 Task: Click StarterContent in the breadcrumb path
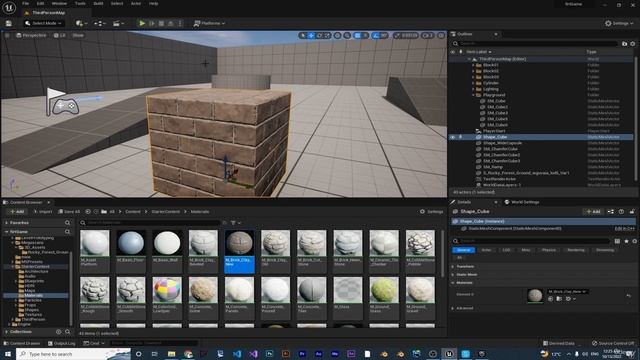(165, 211)
